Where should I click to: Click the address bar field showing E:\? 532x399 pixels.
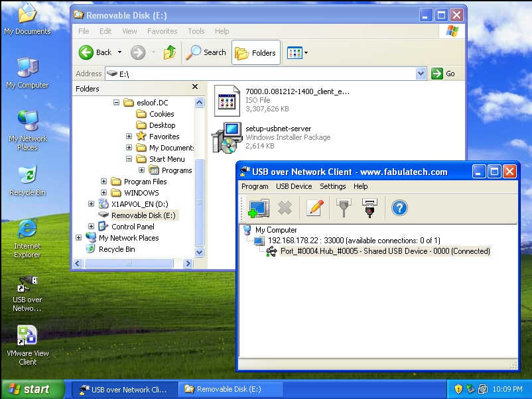(x=261, y=74)
